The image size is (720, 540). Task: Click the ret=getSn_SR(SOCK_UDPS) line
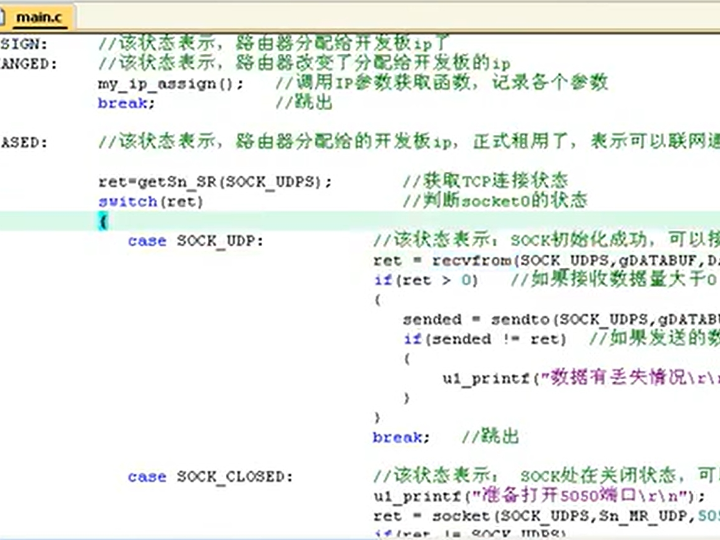(215, 181)
